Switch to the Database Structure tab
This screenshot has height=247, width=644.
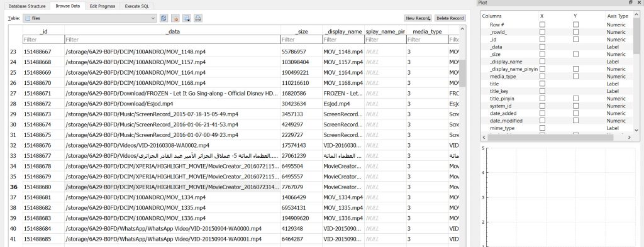[27, 6]
